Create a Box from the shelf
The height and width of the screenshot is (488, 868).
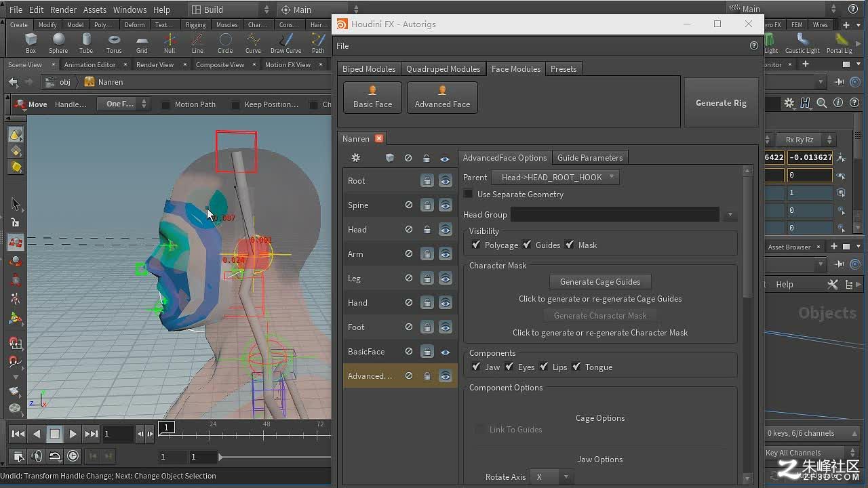tap(31, 43)
